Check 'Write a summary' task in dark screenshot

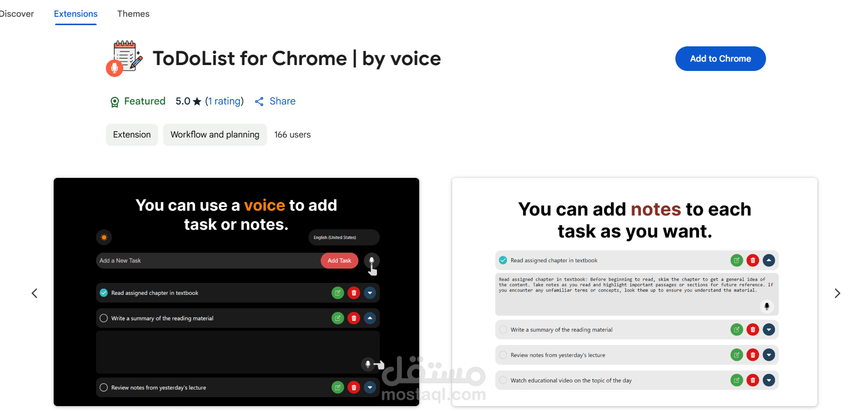point(104,318)
